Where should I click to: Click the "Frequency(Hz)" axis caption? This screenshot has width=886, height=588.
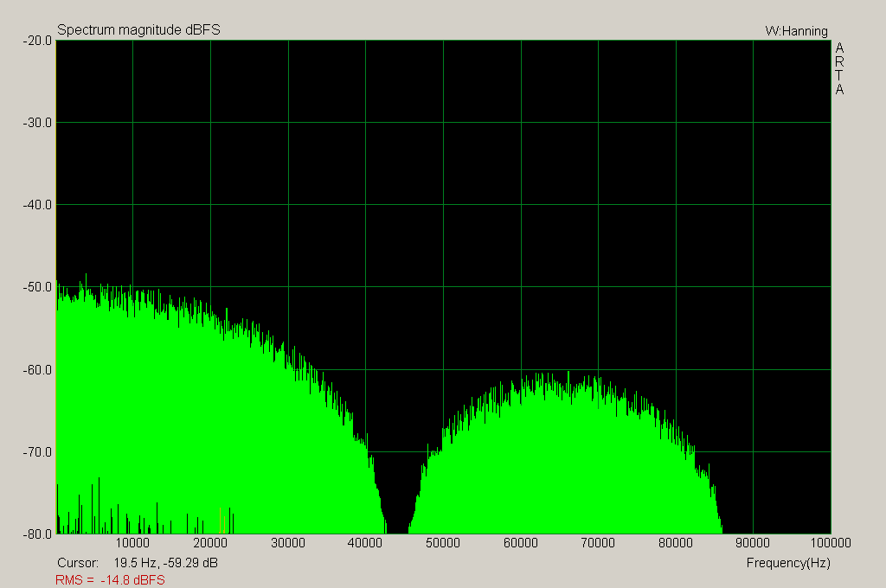(x=788, y=563)
